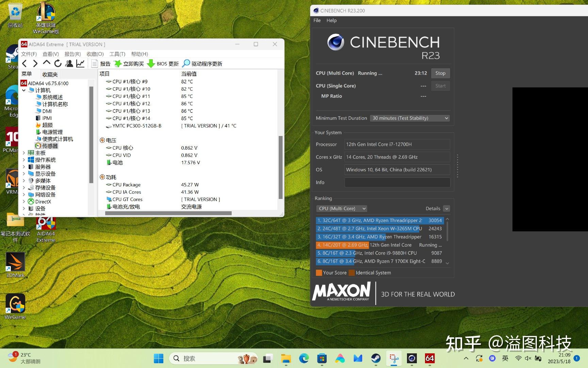This screenshot has width=588, height=368.
Task: Expand the 显示设备 tree node
Action: coord(24,174)
